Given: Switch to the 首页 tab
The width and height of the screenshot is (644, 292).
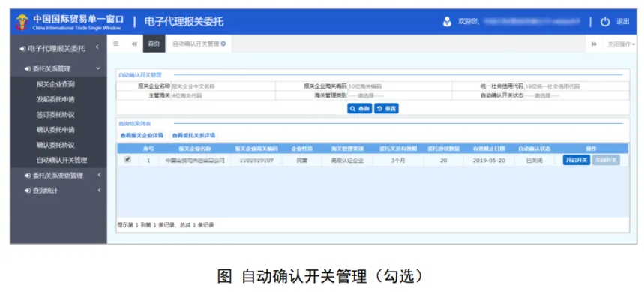Looking at the screenshot, I should [154, 44].
